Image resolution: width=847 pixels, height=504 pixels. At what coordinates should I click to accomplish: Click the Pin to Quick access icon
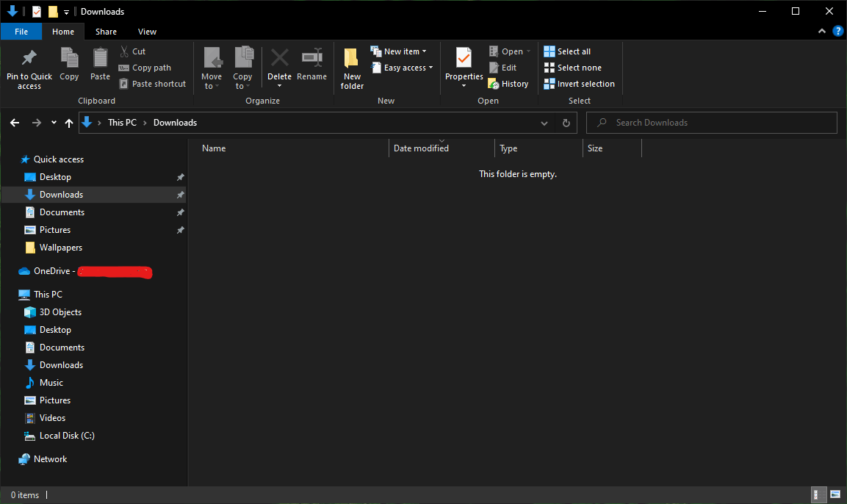point(29,57)
